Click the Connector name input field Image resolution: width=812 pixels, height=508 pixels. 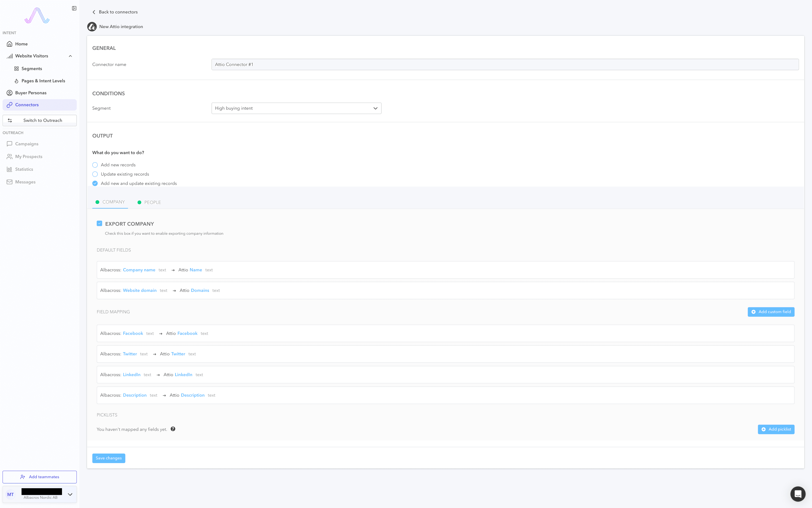505,64
